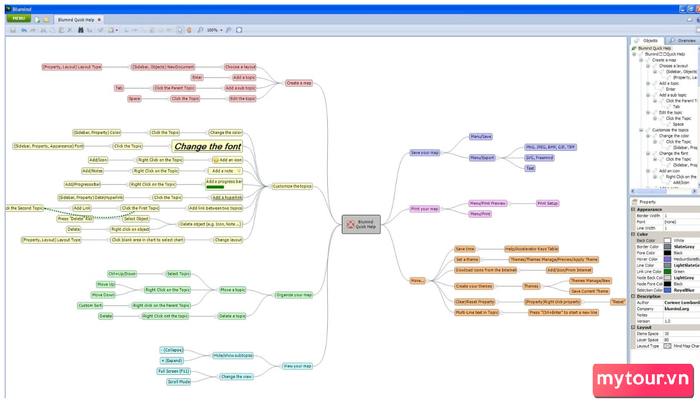Image resolution: width=700 pixels, height=405 pixels.
Task: Select the 'Full Screen (F11)' node
Action: (174, 372)
